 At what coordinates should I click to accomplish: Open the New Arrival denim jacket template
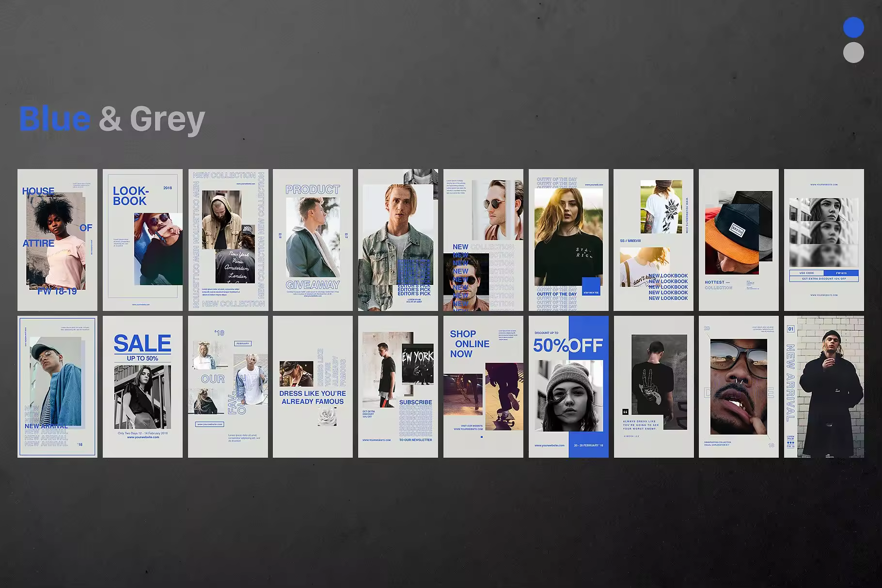(x=57, y=387)
